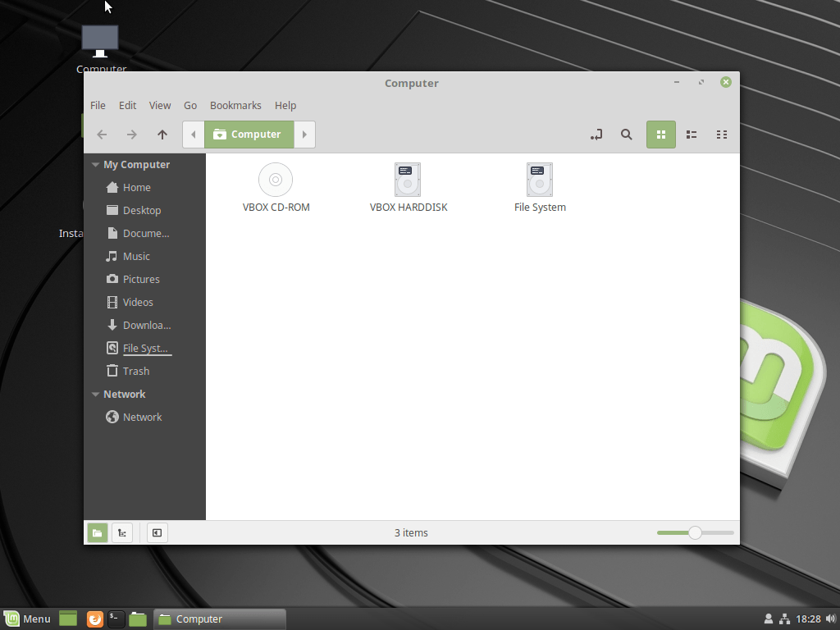This screenshot has height=630, width=840.
Task: Switch to icon view
Action: pyautogui.click(x=661, y=135)
